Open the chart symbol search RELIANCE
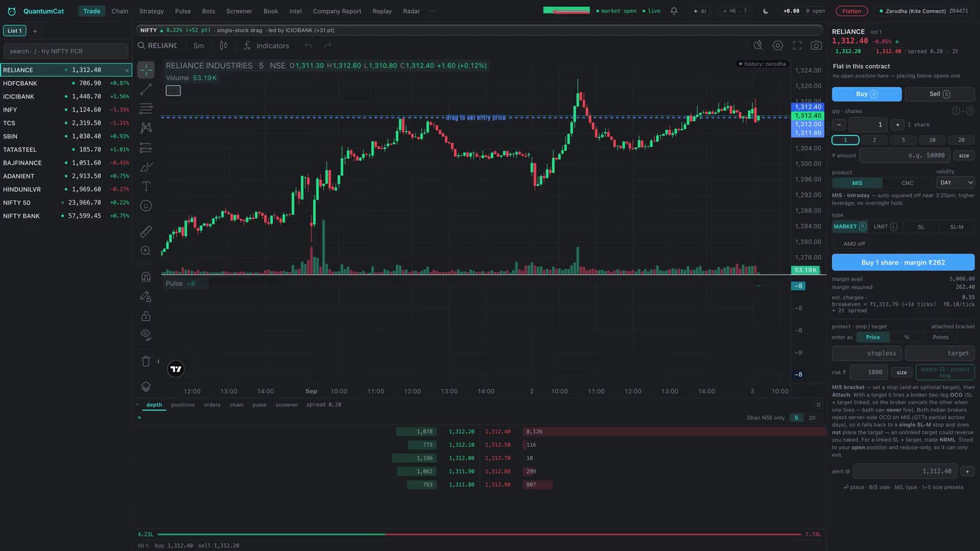 pyautogui.click(x=157, y=46)
